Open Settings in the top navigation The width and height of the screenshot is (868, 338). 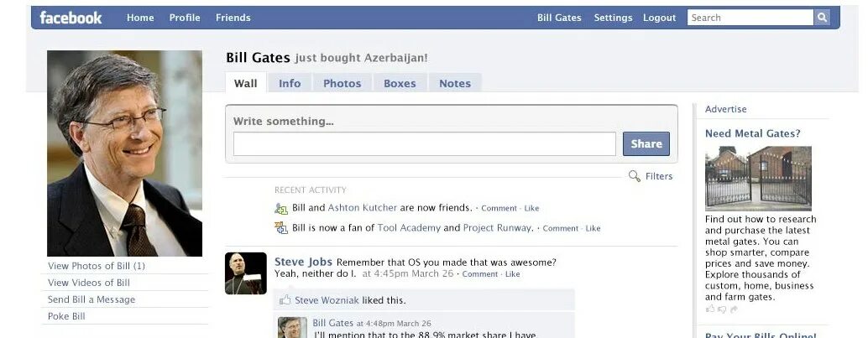(613, 18)
